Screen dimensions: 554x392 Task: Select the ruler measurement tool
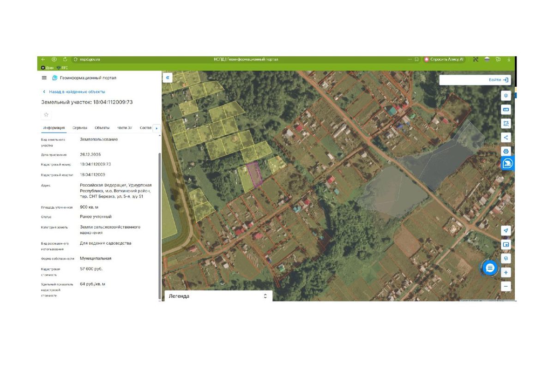tap(506, 109)
